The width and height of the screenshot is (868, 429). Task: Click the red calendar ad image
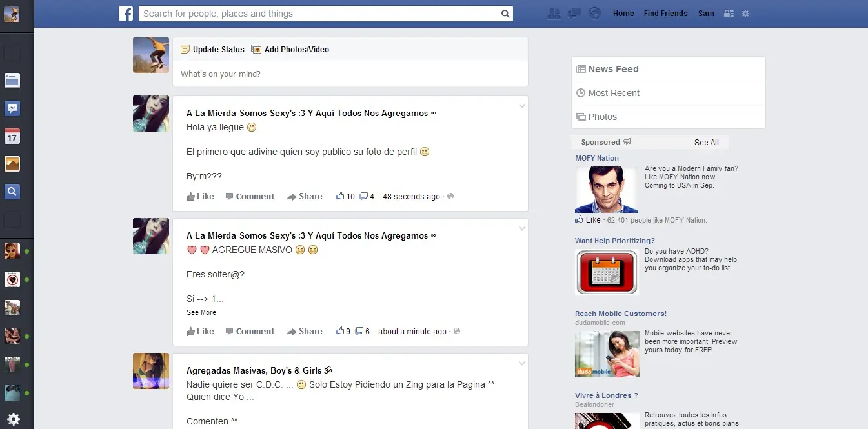click(607, 272)
